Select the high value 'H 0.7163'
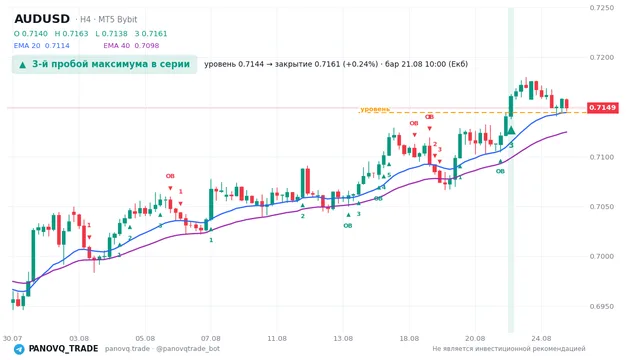This screenshot has height=360, width=640. point(71,33)
